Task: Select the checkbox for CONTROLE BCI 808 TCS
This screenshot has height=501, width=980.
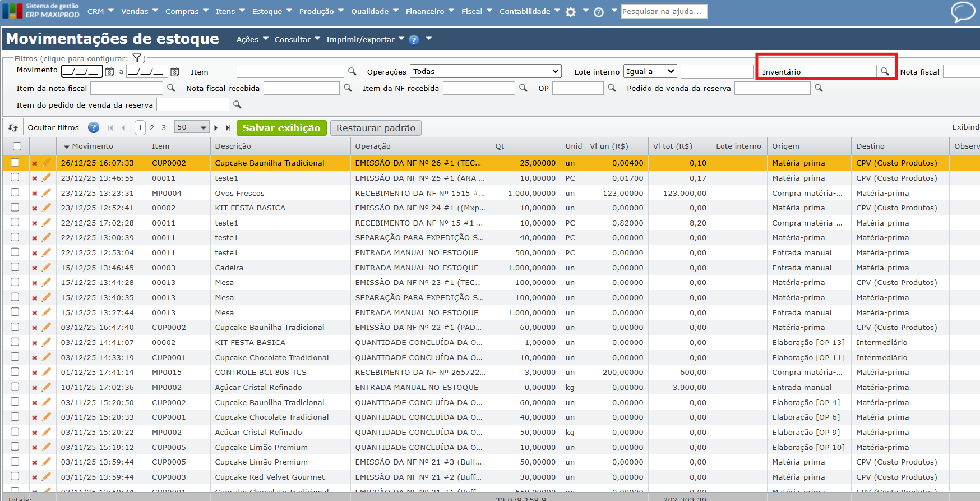Action: coord(15,372)
